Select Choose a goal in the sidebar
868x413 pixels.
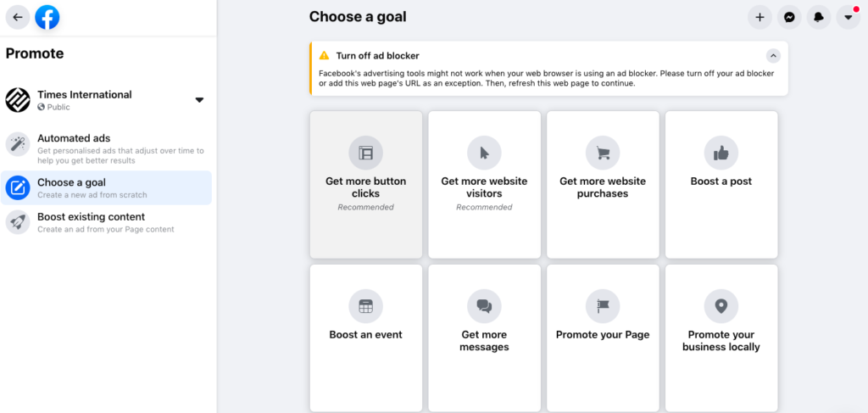click(x=106, y=187)
